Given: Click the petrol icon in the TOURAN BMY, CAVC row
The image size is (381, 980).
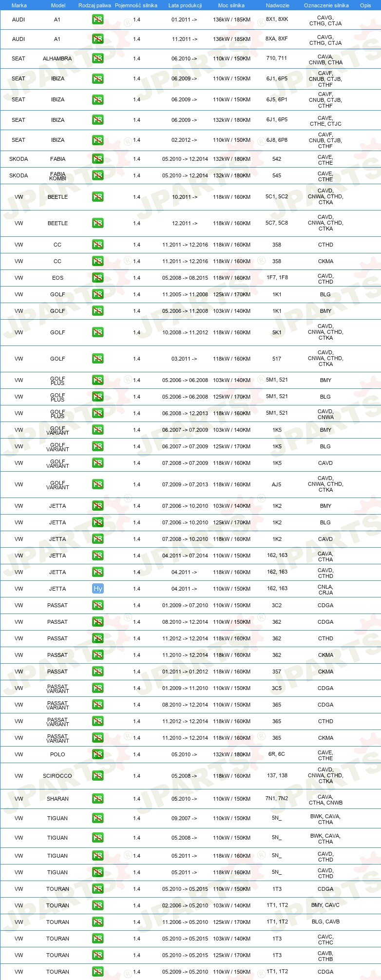Looking at the screenshot, I should click(x=97, y=905).
